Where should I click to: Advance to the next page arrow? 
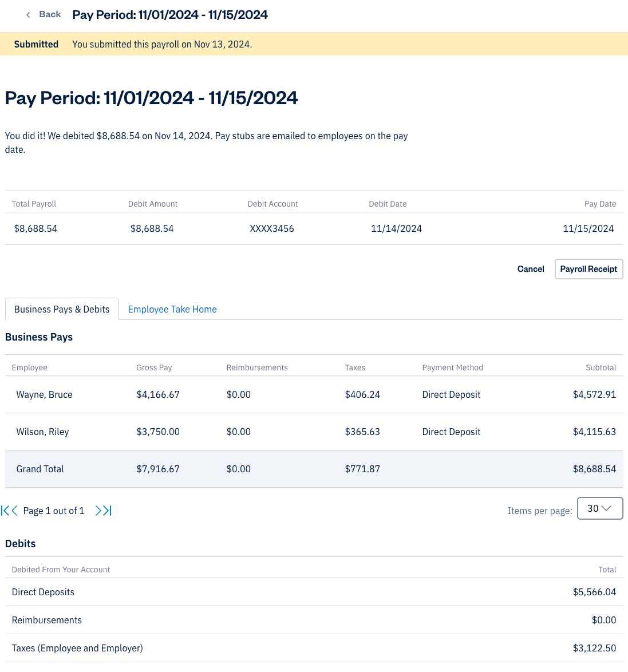pyautogui.click(x=98, y=511)
